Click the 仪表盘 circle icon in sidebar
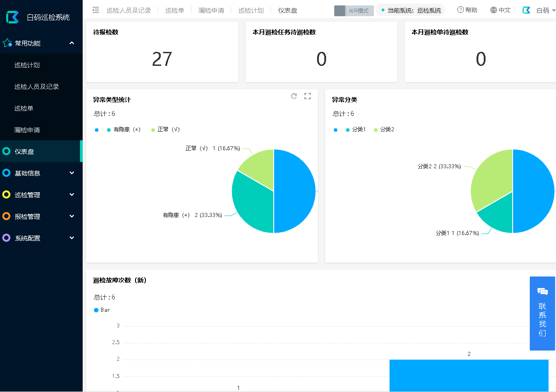Image resolution: width=556 pixels, height=392 pixels. tap(6, 152)
